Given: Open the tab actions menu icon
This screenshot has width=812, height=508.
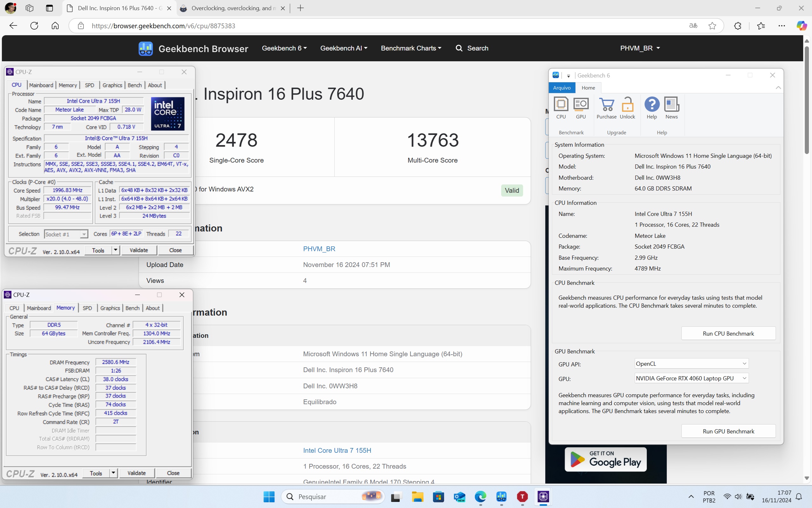Looking at the screenshot, I should (49, 8).
